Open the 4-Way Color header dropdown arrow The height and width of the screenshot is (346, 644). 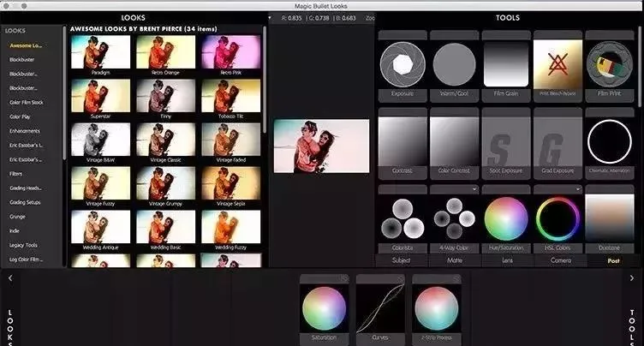474,189
